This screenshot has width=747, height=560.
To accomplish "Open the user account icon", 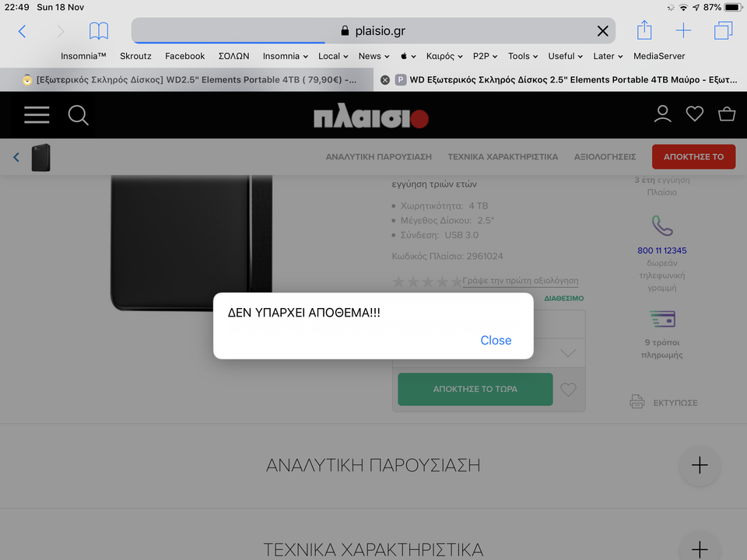I will point(662,114).
